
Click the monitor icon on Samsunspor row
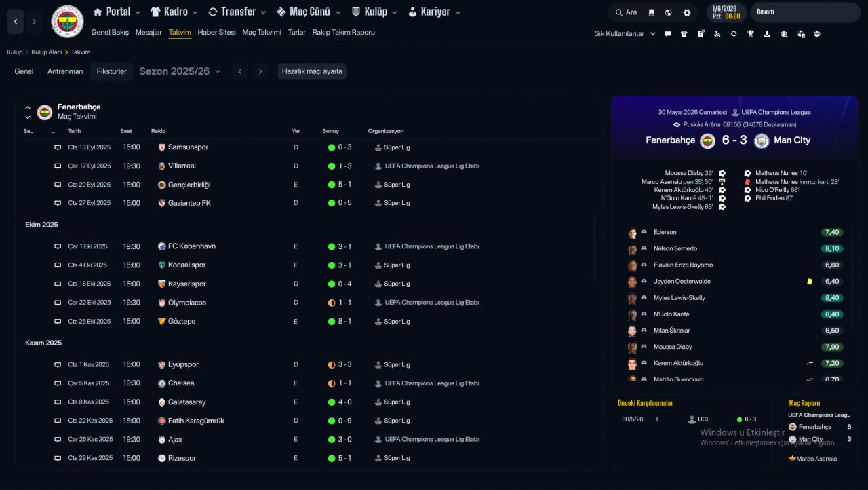coord(58,147)
